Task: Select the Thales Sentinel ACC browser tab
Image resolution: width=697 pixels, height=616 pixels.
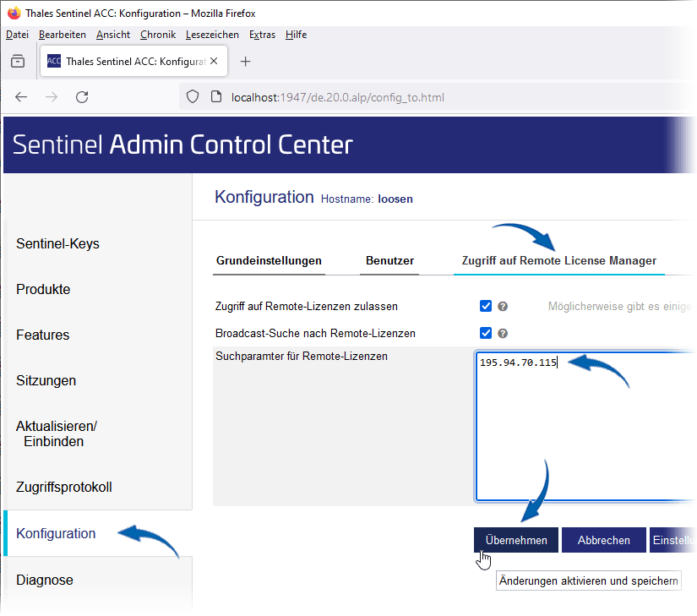Action: click(x=133, y=61)
